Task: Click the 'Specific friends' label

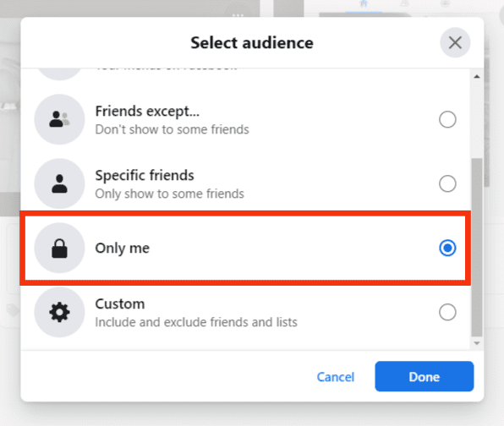Action: pos(145,176)
